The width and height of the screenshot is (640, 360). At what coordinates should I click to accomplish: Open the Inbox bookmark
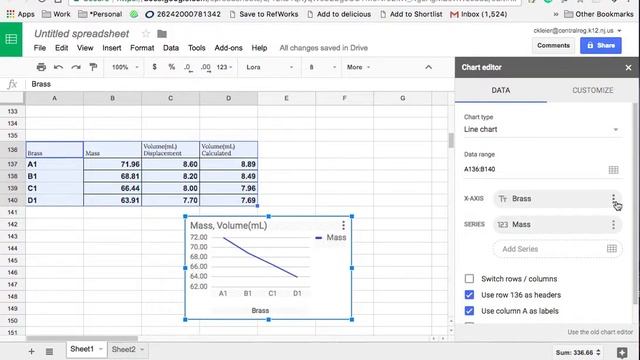pos(478,14)
